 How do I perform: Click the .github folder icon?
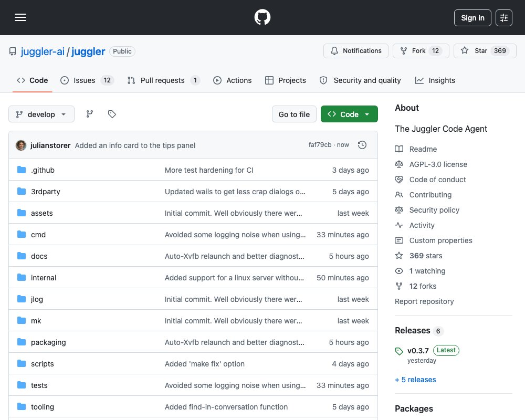[x=22, y=170]
